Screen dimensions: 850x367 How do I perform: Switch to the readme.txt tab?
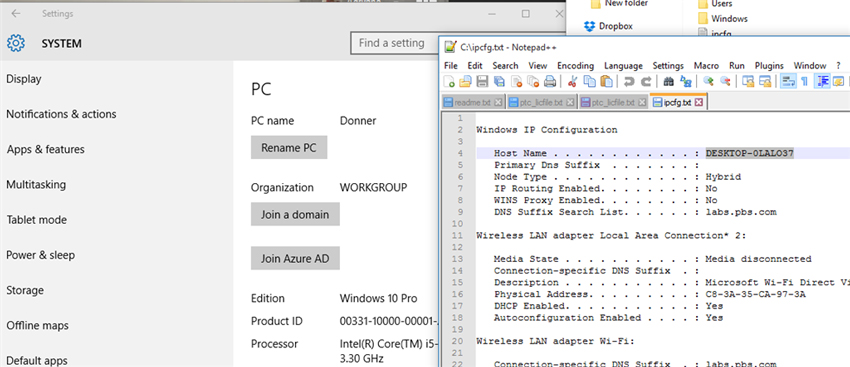(x=473, y=102)
